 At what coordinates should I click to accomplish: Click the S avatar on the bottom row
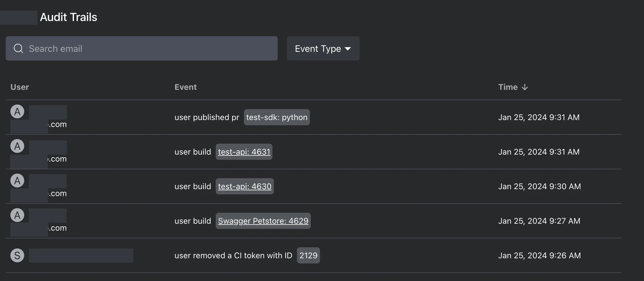click(x=17, y=255)
